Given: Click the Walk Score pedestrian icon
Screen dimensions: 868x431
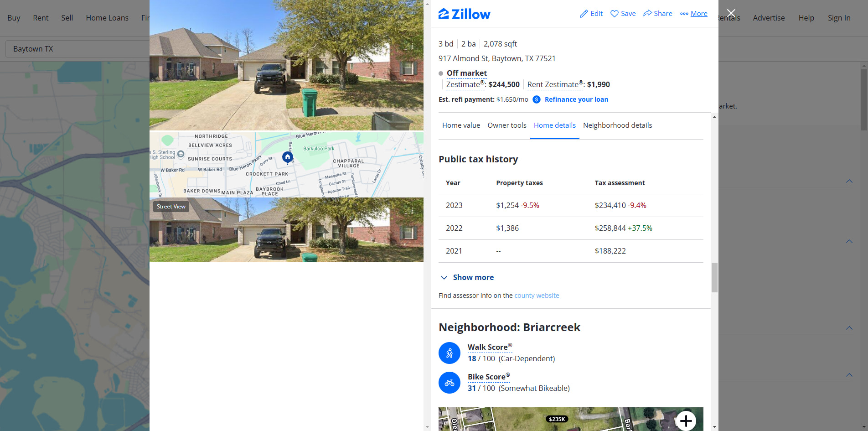Looking at the screenshot, I should pos(449,353).
